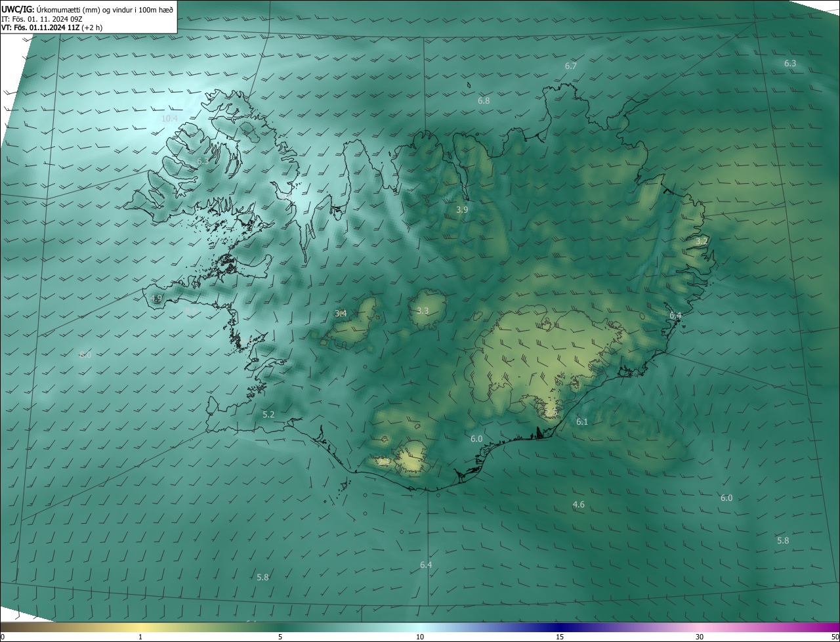This screenshot has width=840, height=642.
Task: Click the legend tick labelled 50
Action: click(x=835, y=637)
